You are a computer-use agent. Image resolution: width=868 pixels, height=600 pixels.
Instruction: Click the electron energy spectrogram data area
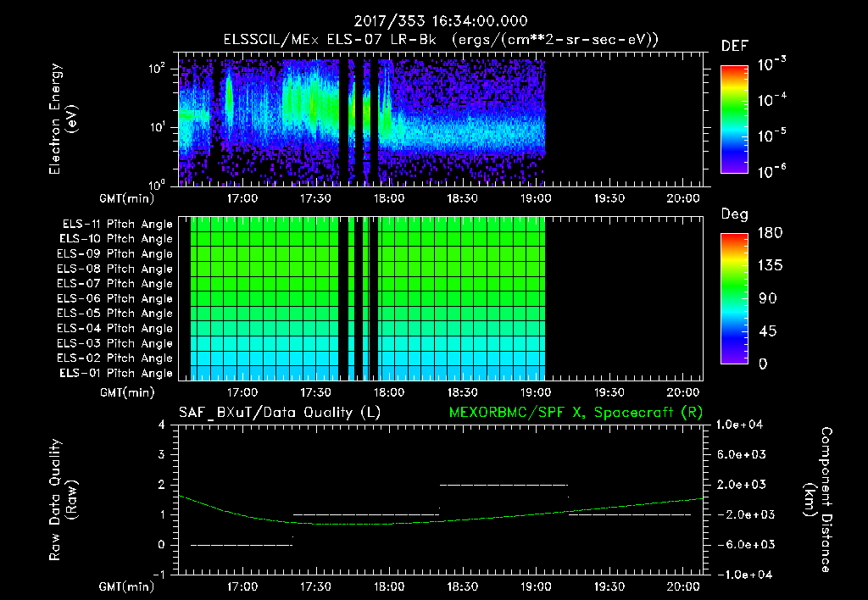[x=361, y=122]
